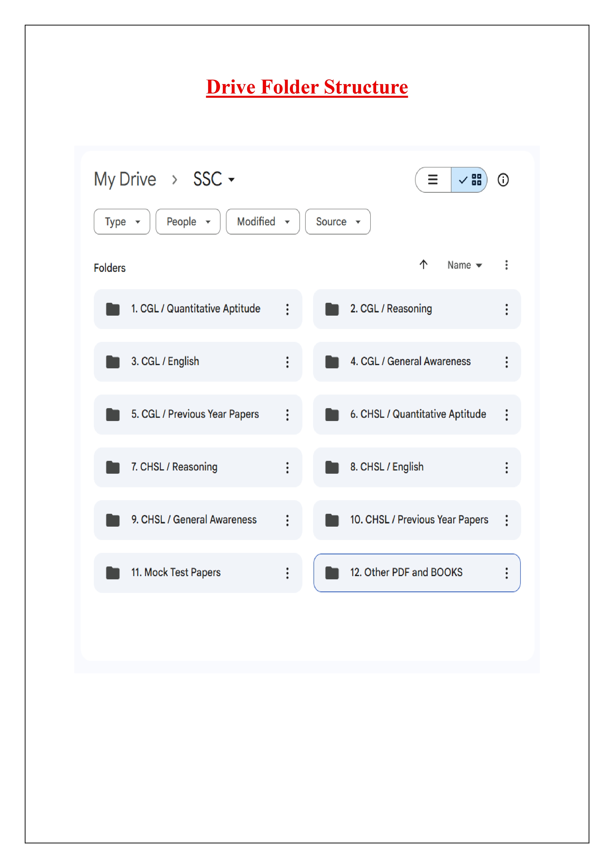Open the Source filter menu
This screenshot has width=614, height=868.
(x=337, y=222)
